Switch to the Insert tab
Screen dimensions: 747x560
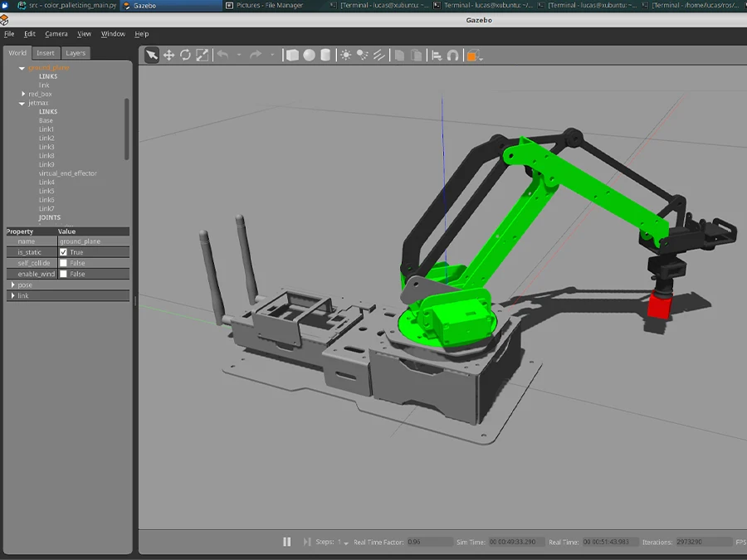(x=45, y=53)
